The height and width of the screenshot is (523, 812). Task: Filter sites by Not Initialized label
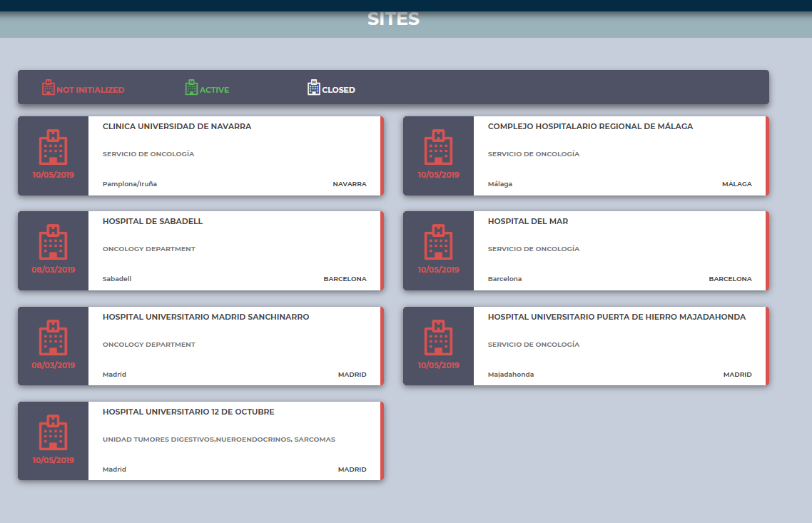coord(91,90)
